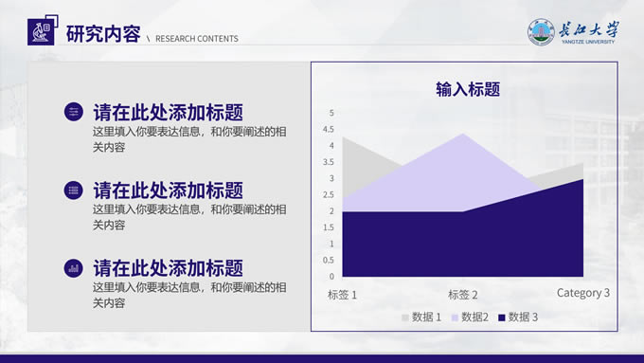Click the Yangtze University round emblem
Screen dimensions: 644x363
541,32
